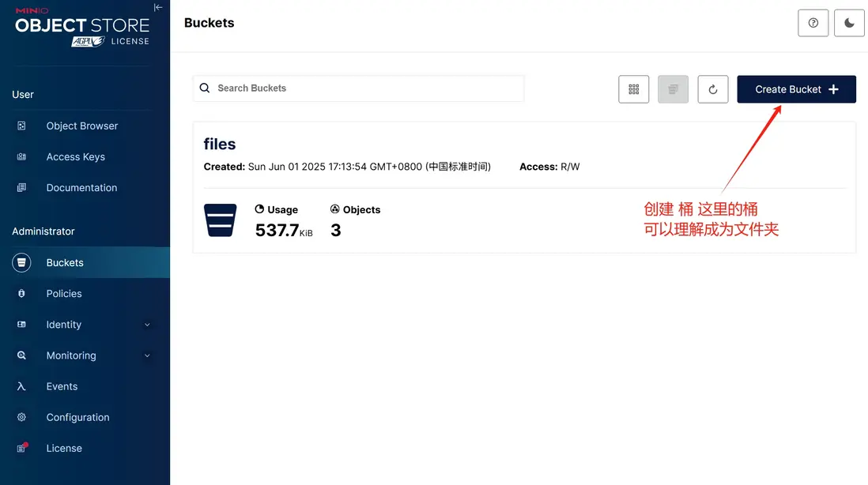This screenshot has height=485, width=868.
Task: Click the refresh buckets icon
Action: click(712, 89)
